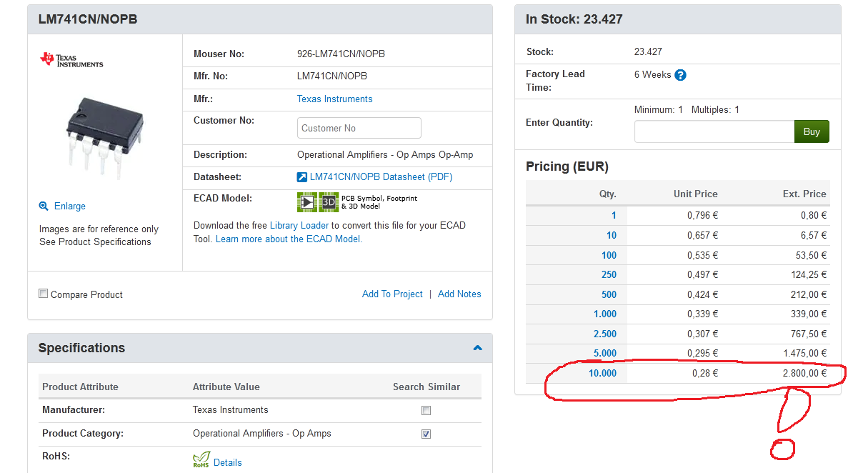
Task: Click the Pricing (EUR) heading
Action: [x=567, y=166]
